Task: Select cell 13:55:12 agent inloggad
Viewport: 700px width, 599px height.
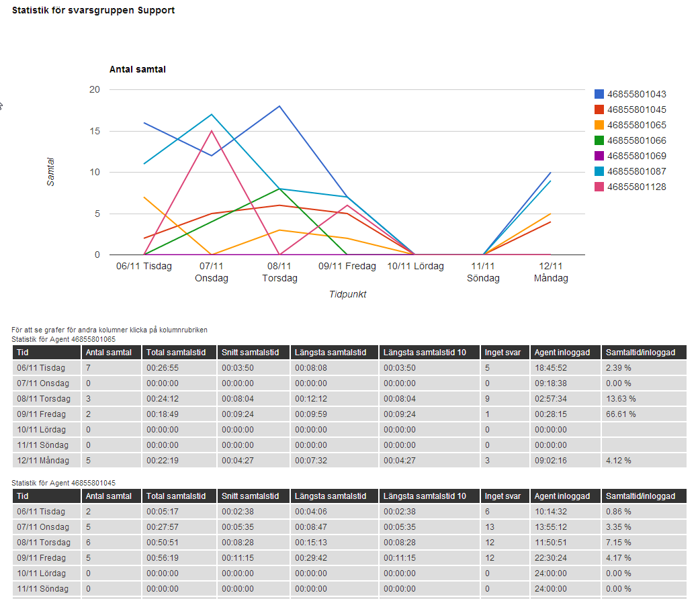Action: pyautogui.click(x=565, y=527)
